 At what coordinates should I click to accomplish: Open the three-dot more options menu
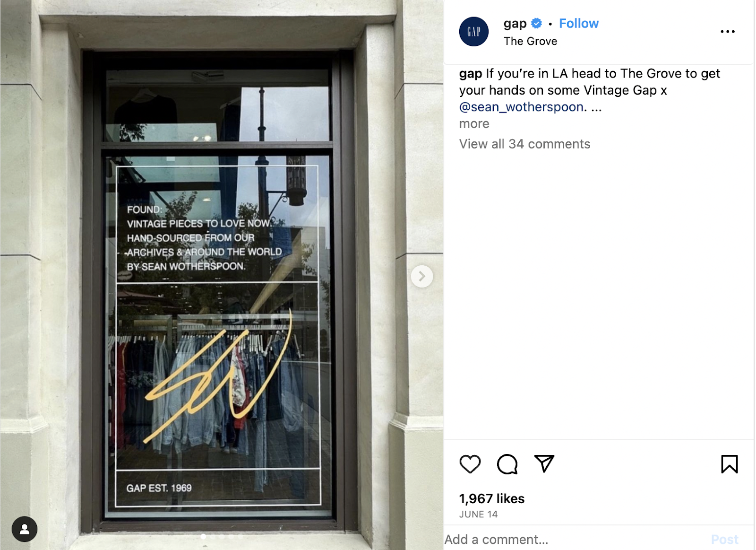[727, 32]
